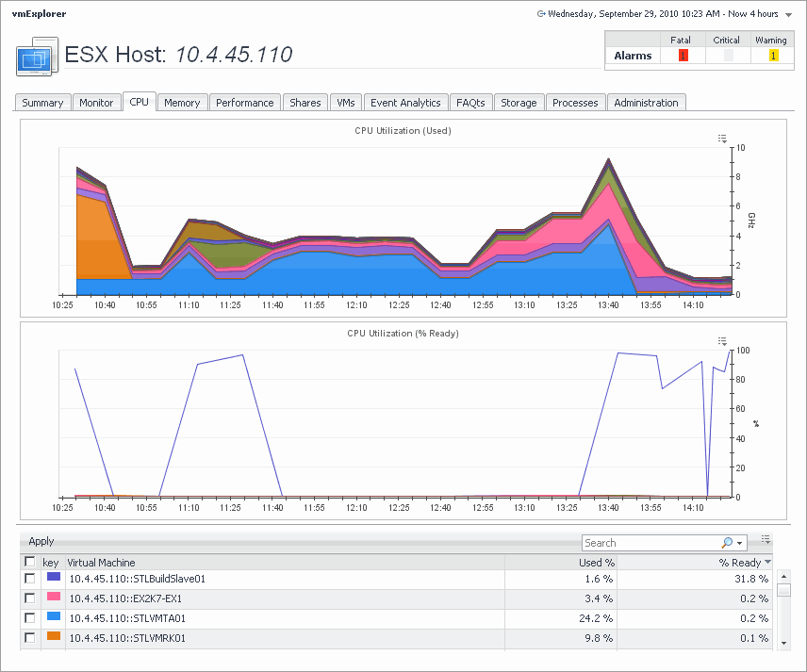
Task: Open CPU Utilization (% Ready) chart options menu
Action: (x=722, y=341)
